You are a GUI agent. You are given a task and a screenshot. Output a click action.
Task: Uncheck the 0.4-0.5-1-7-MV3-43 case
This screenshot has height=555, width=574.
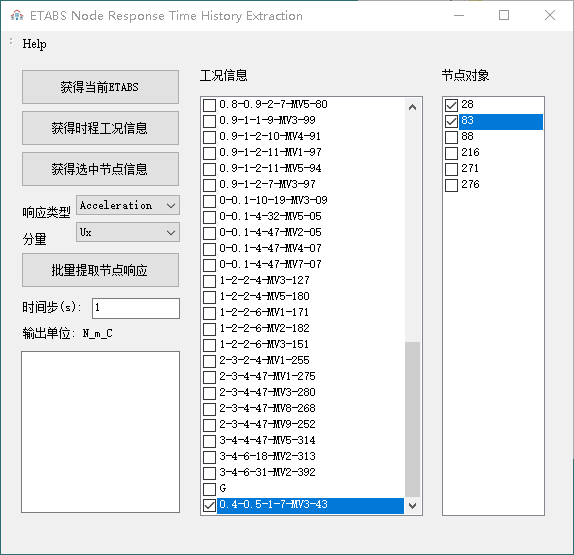point(209,505)
